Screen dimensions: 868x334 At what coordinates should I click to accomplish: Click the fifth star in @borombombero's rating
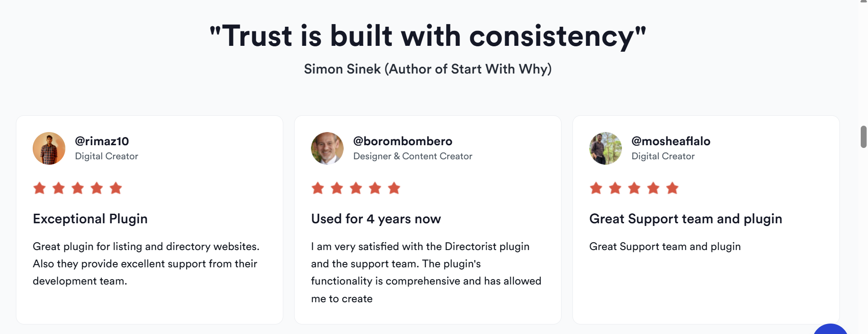(394, 188)
